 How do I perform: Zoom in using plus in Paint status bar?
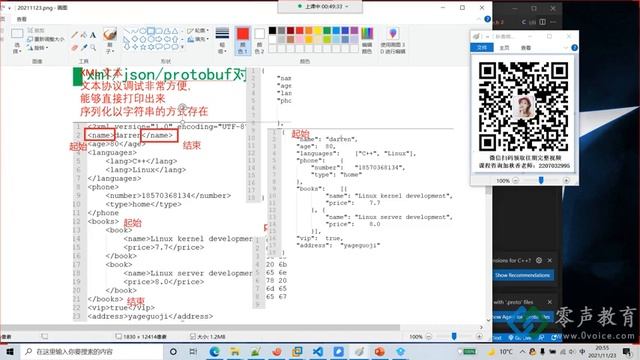479,336
